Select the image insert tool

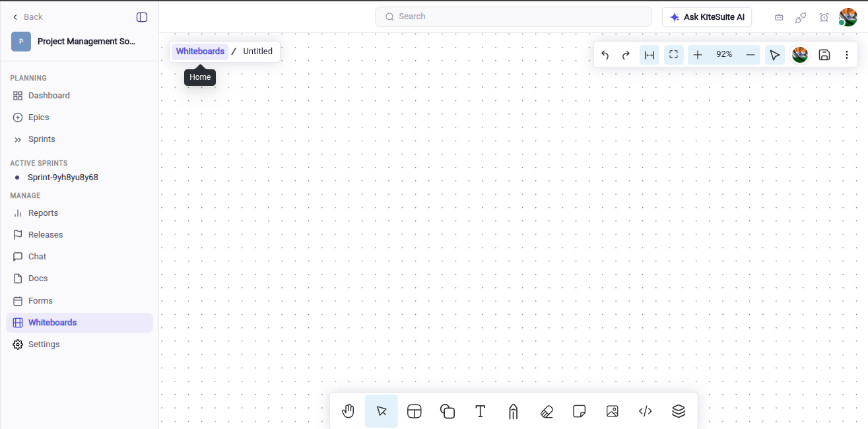tap(613, 411)
